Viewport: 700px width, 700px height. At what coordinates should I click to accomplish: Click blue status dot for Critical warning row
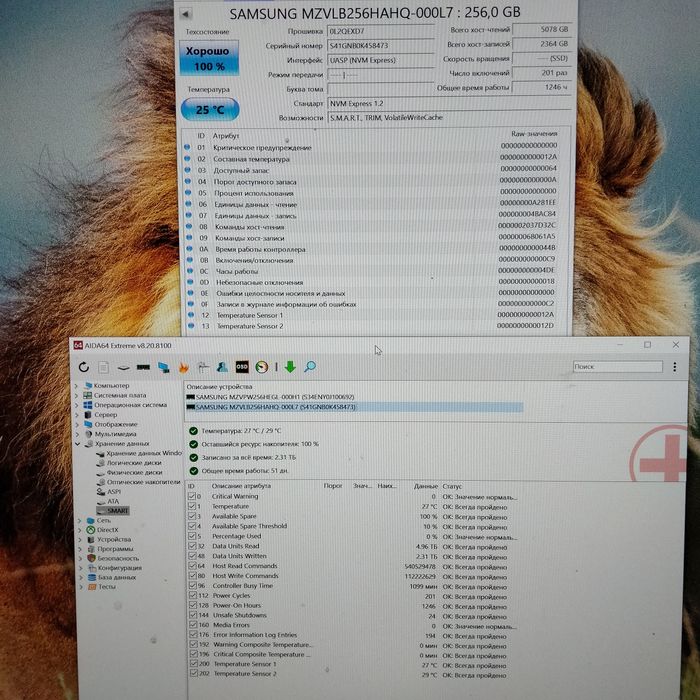[187, 147]
